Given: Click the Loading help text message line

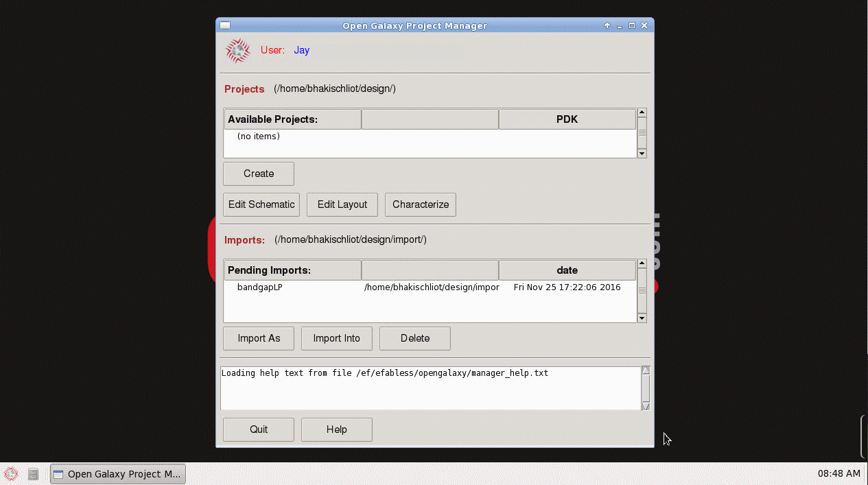Looking at the screenshot, I should point(385,373).
